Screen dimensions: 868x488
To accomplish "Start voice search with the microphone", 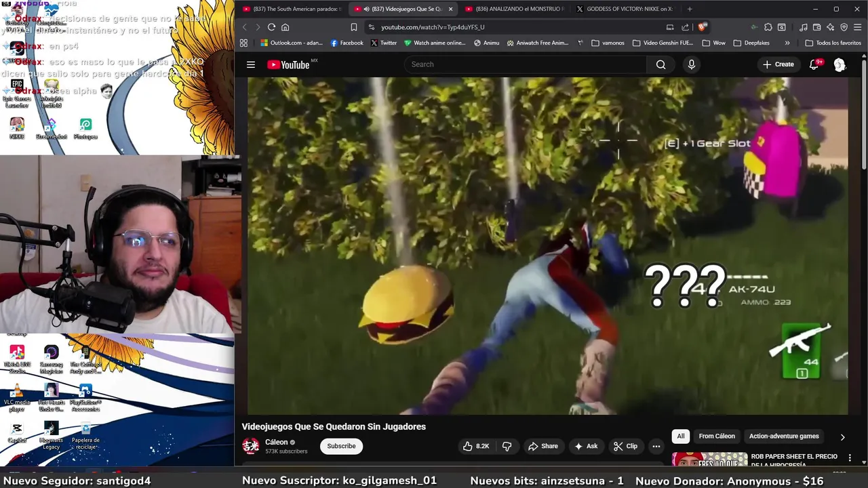I will (x=691, y=64).
